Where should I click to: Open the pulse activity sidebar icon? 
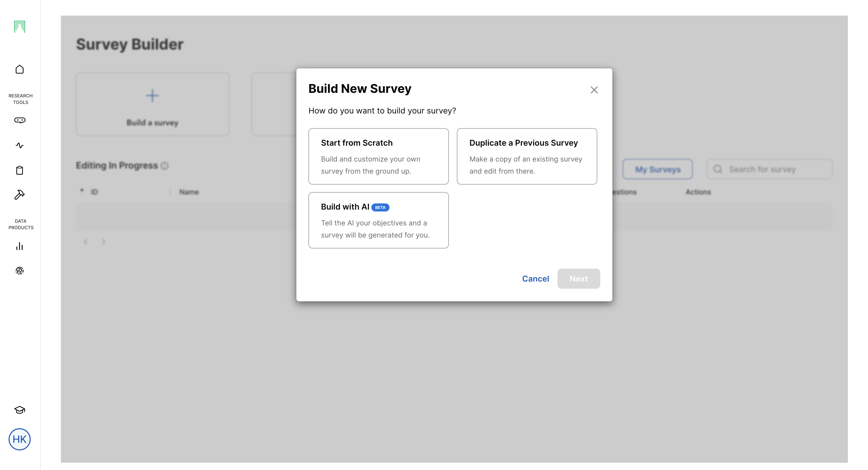20,145
